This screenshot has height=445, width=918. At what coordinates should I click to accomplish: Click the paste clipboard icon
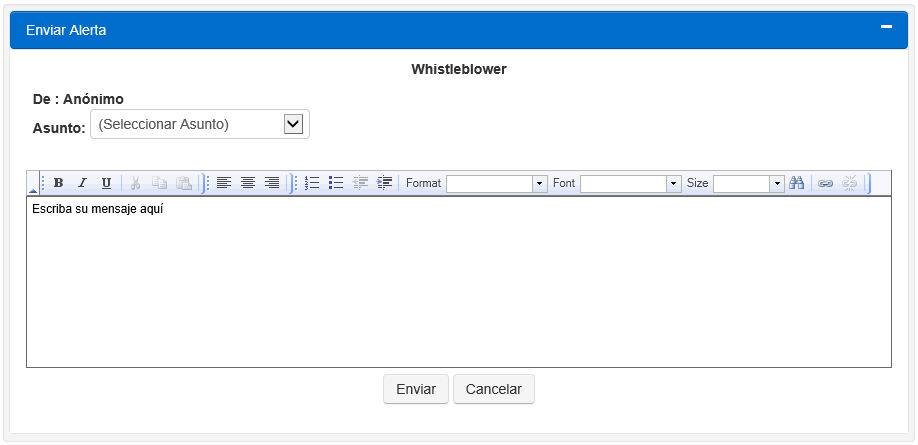(184, 183)
